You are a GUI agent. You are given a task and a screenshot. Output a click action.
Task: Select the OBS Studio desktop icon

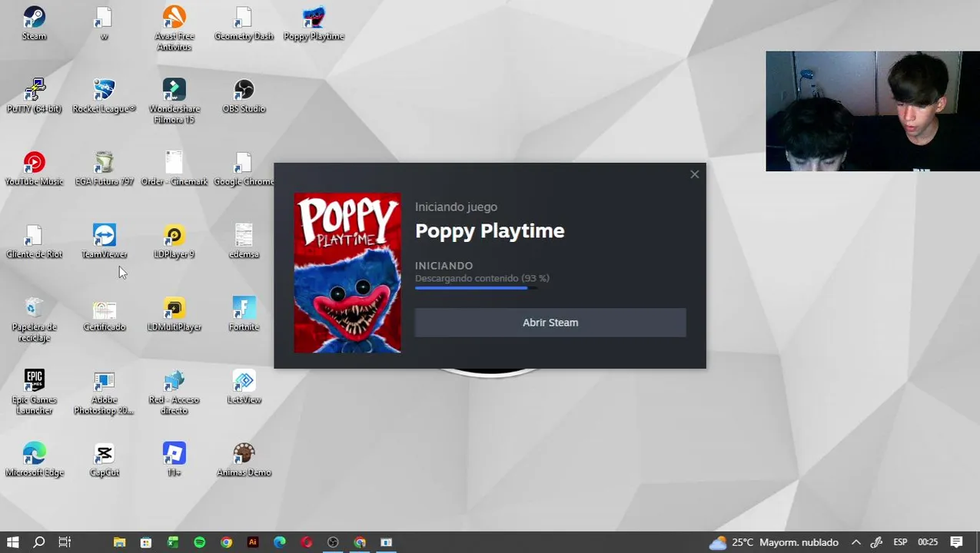point(244,96)
